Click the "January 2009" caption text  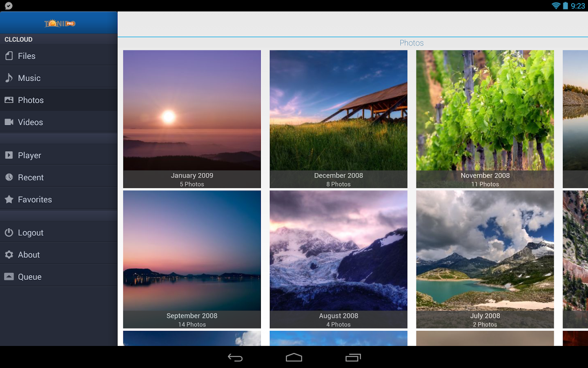point(192,175)
